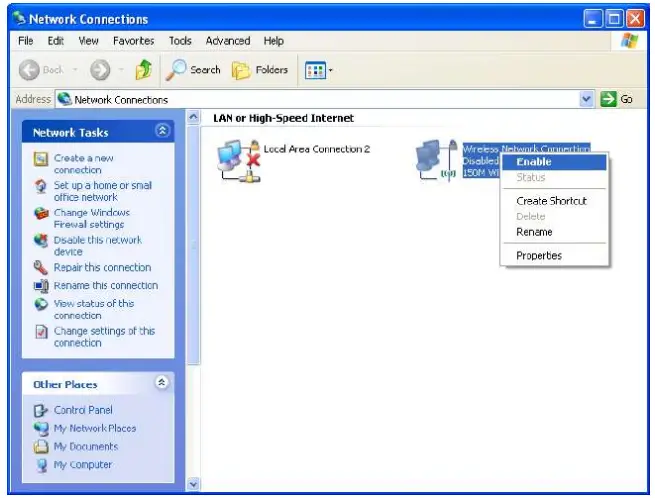Click the View status of connection icon
Screen dimensions: 655x498
point(41,304)
